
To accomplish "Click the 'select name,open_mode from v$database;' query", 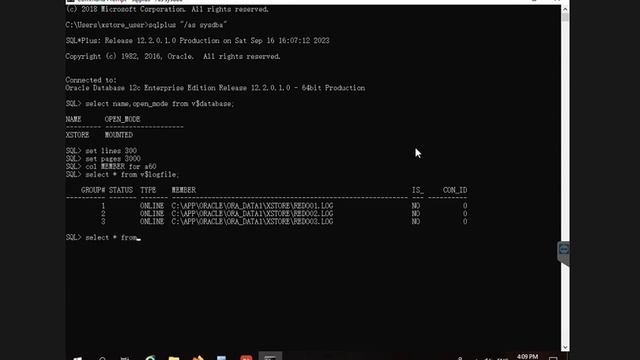I will 160,104.
